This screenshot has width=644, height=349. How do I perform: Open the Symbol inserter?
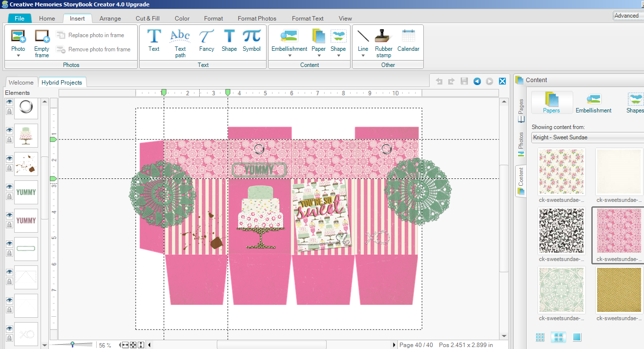pyautogui.click(x=251, y=40)
